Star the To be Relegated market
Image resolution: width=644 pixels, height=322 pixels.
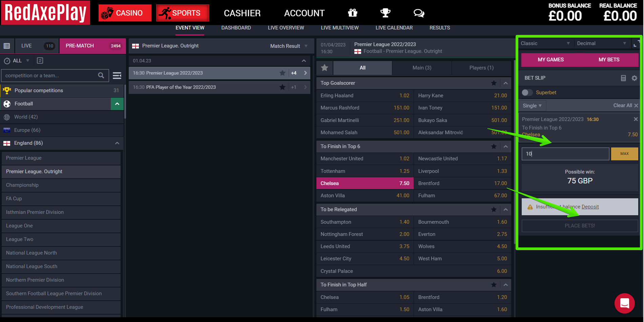click(x=494, y=209)
